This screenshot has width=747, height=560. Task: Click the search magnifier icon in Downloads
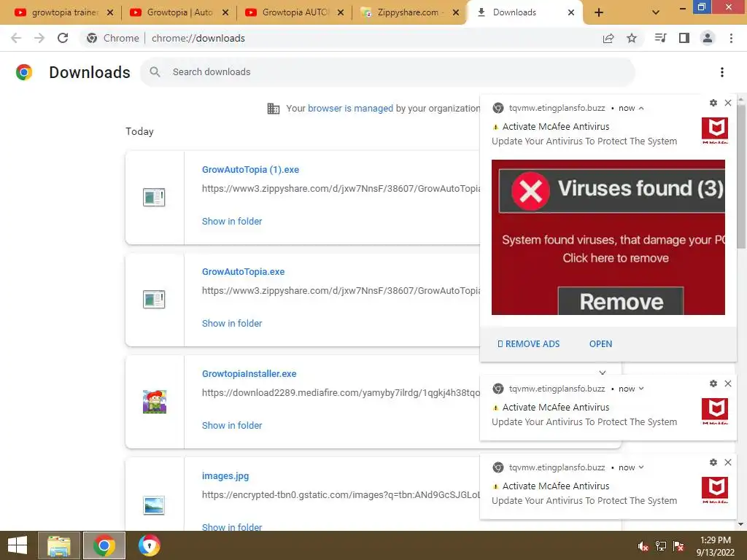pyautogui.click(x=155, y=72)
